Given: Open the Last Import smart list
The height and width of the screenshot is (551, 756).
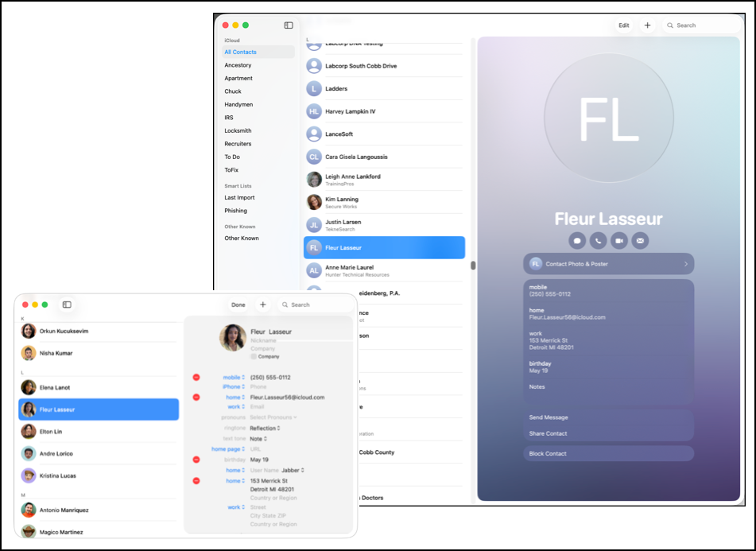Looking at the screenshot, I should 239,198.
